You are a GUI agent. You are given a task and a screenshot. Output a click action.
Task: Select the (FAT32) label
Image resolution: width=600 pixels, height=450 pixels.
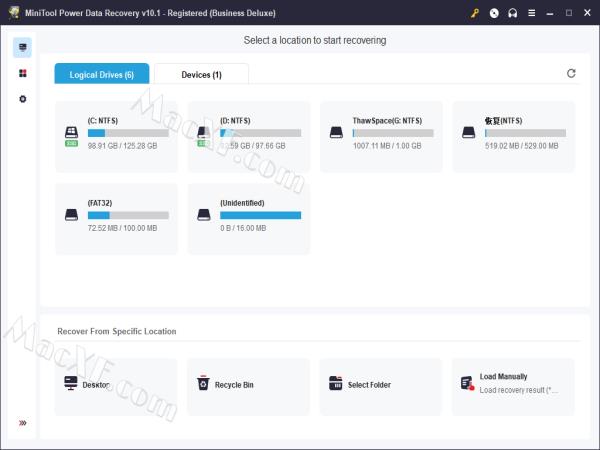(100, 203)
